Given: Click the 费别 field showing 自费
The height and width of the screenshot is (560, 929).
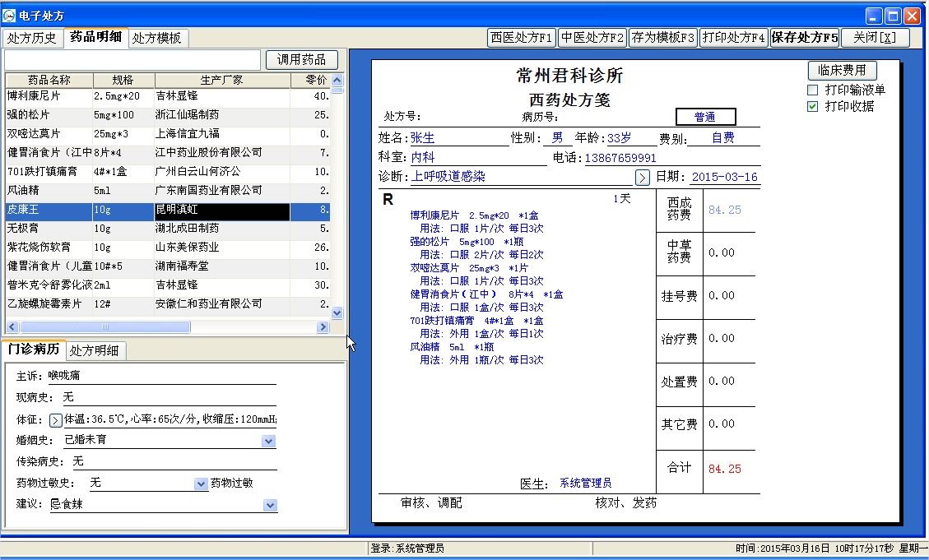Looking at the screenshot, I should tap(723, 138).
